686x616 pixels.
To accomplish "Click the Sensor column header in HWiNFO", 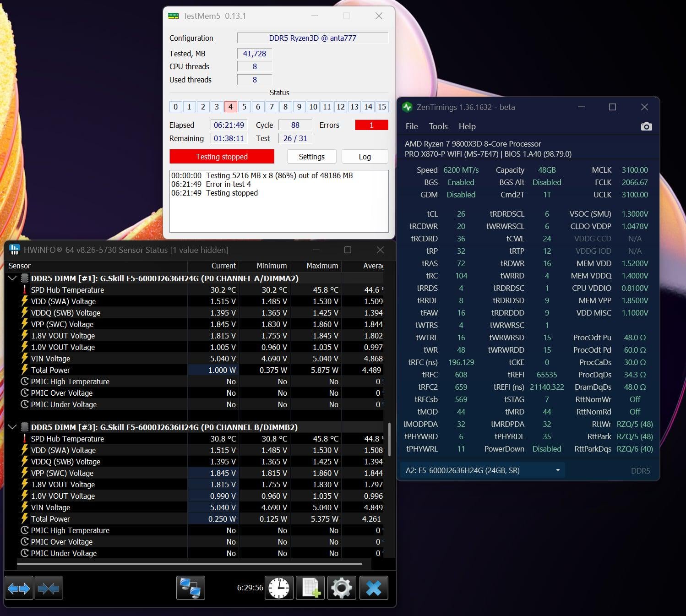I will tap(96, 266).
